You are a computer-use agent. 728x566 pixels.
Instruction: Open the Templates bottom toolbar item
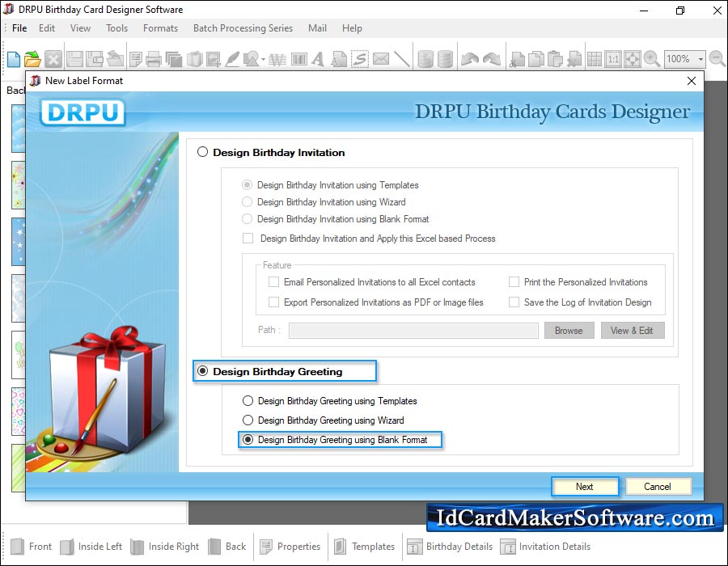364,547
